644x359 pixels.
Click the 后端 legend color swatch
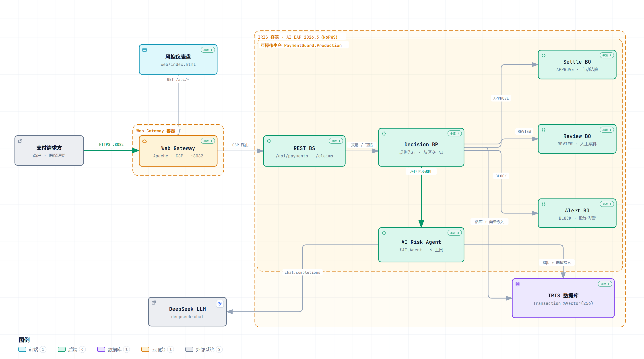click(62, 349)
